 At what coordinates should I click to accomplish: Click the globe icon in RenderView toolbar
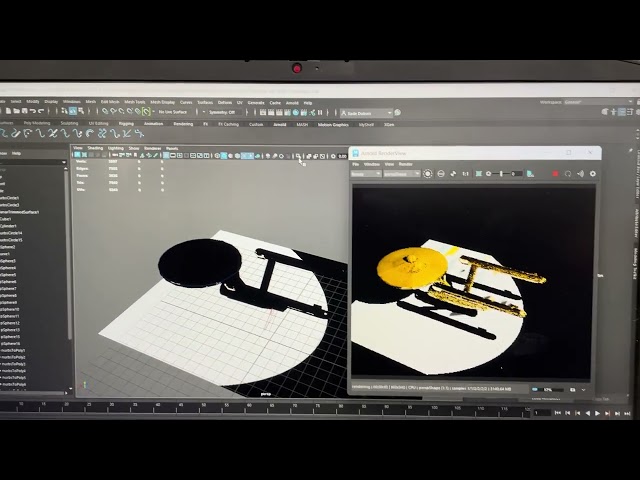(441, 174)
